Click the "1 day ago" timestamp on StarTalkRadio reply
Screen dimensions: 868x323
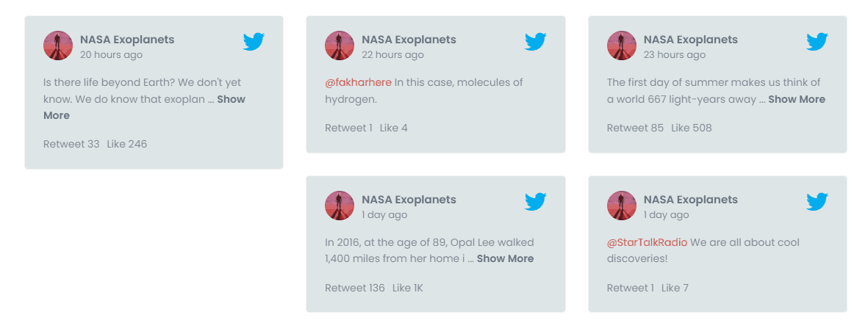(x=666, y=215)
